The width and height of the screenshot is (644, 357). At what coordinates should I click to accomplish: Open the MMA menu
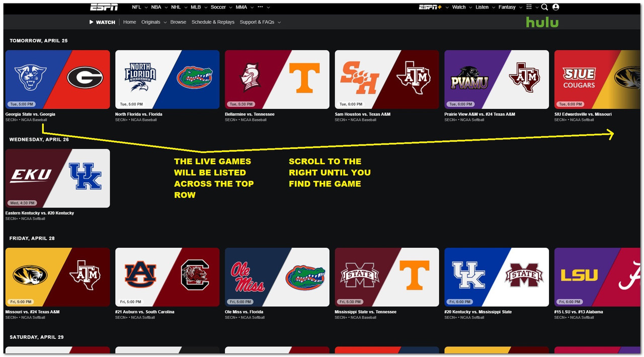[242, 7]
